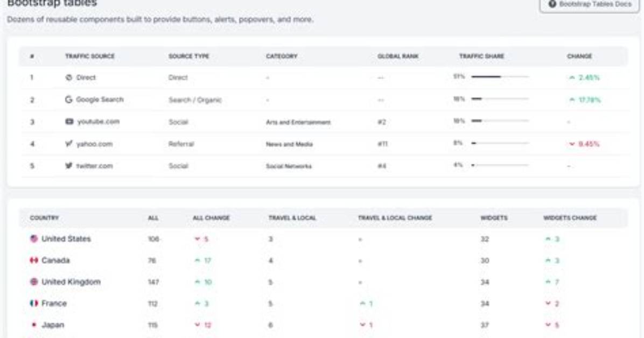Click the Country column header
Viewport: 644px width, 338px height.
[x=44, y=217]
